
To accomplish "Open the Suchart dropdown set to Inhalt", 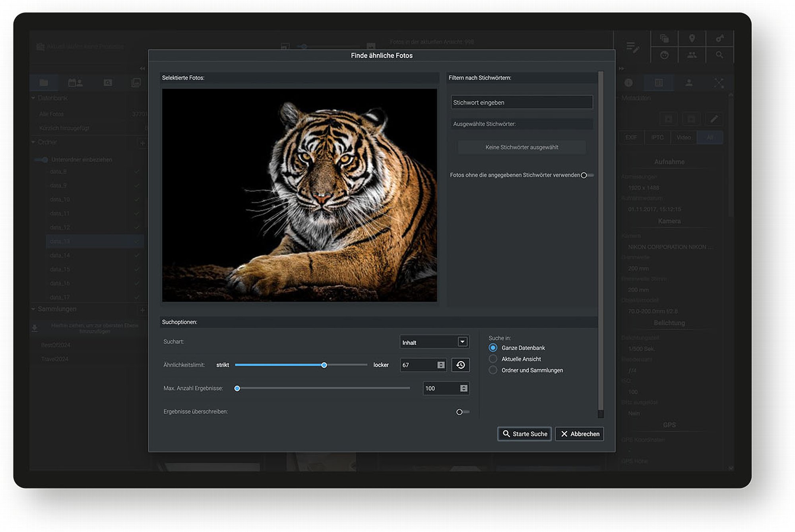I will pyautogui.click(x=434, y=342).
